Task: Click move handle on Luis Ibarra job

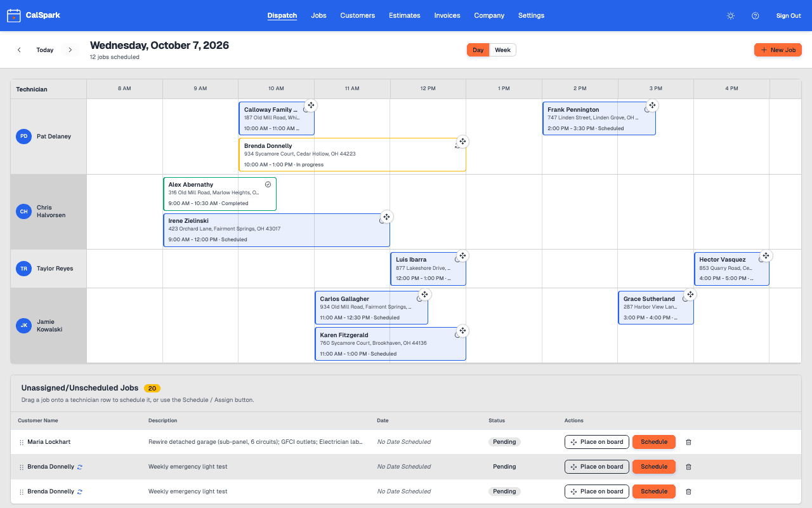Action: (x=462, y=255)
